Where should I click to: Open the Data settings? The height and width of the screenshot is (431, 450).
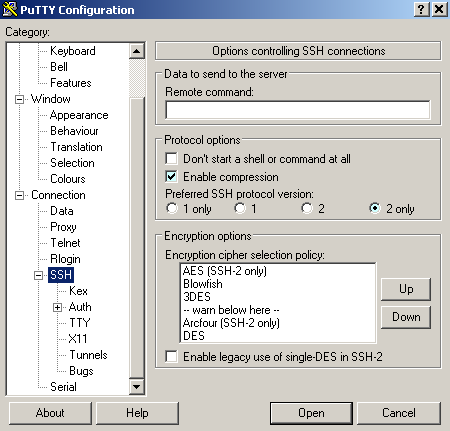click(62, 211)
